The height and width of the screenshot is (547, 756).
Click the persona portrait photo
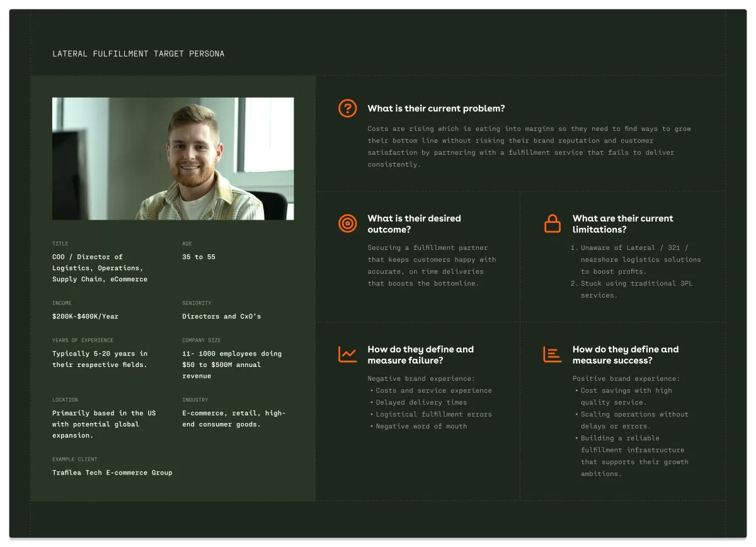pos(173,159)
